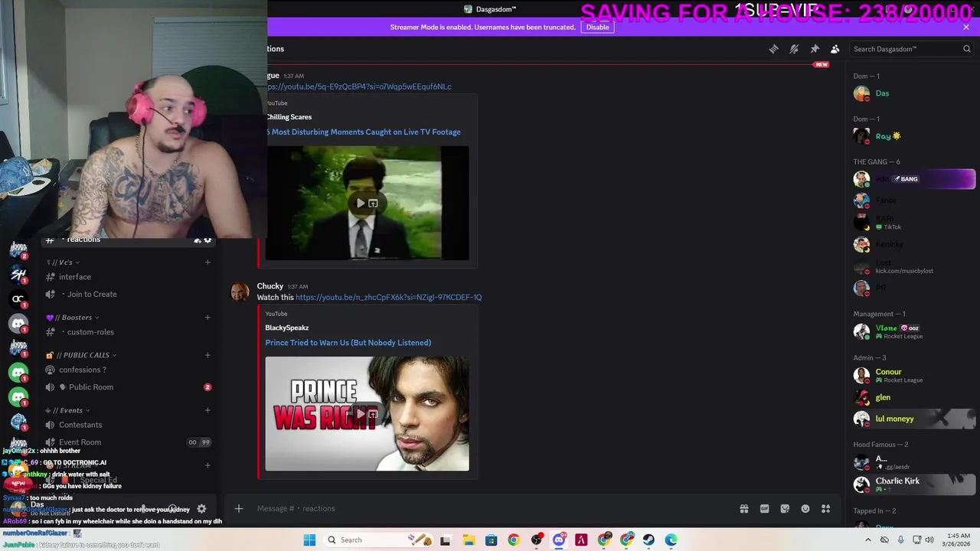
Task: Open File Explorer from taskbar
Action: coord(469,540)
